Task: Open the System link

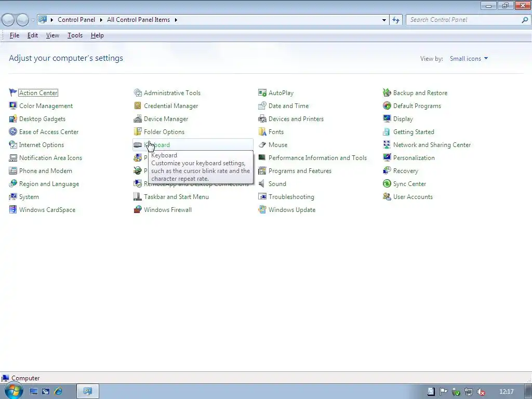Action: (x=29, y=197)
